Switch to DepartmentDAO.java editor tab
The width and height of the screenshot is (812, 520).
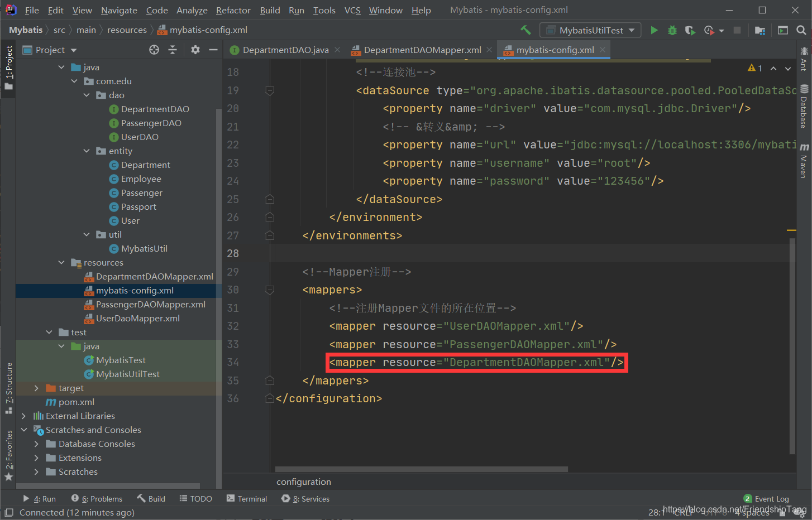coord(285,50)
